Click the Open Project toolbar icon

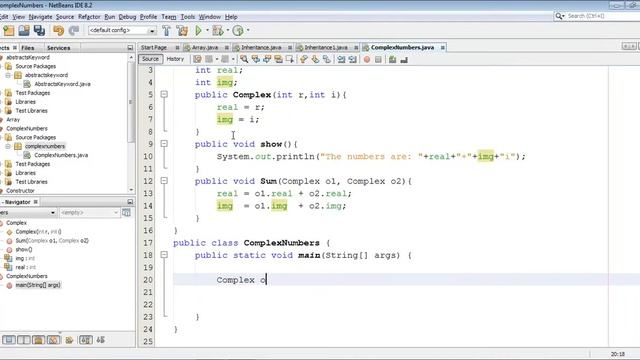coord(24,31)
